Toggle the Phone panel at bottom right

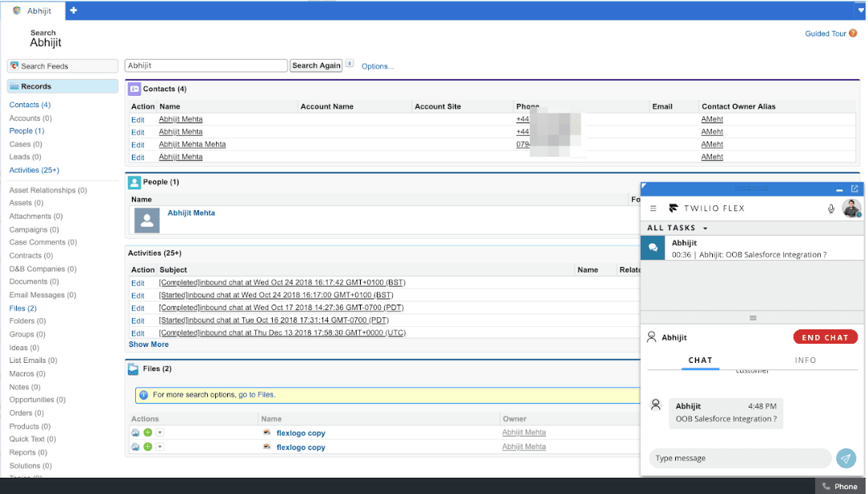tap(839, 485)
